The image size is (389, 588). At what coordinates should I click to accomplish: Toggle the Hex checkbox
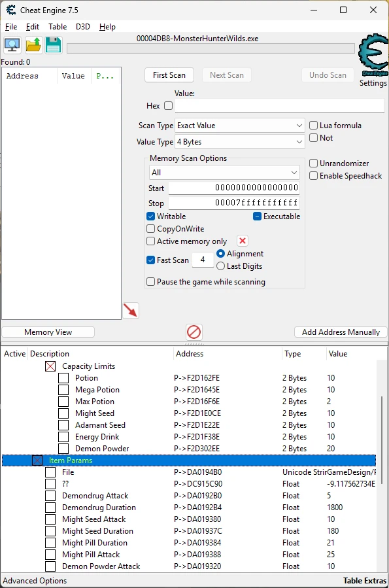click(169, 106)
